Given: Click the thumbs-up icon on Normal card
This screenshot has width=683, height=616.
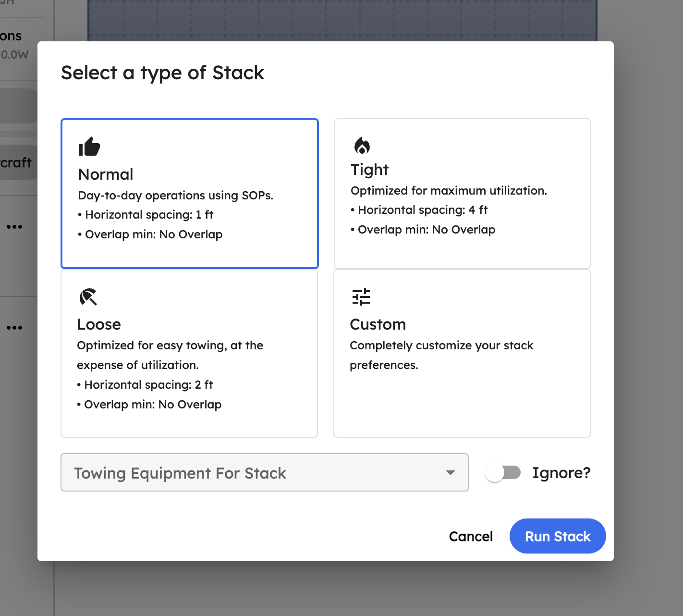Looking at the screenshot, I should (x=89, y=147).
